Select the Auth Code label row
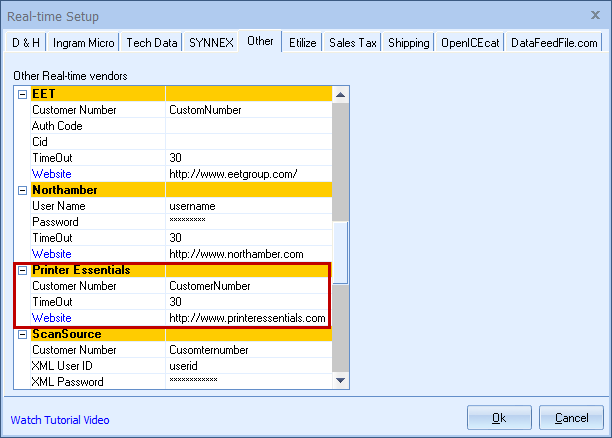The height and width of the screenshot is (438, 612). [98, 126]
